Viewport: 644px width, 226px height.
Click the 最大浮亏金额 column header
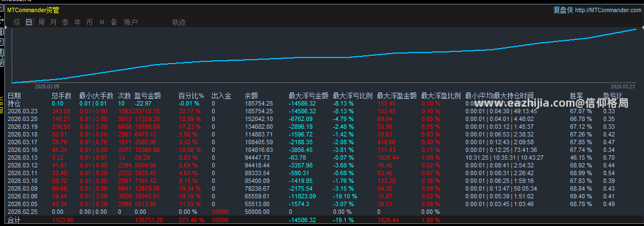coord(308,96)
